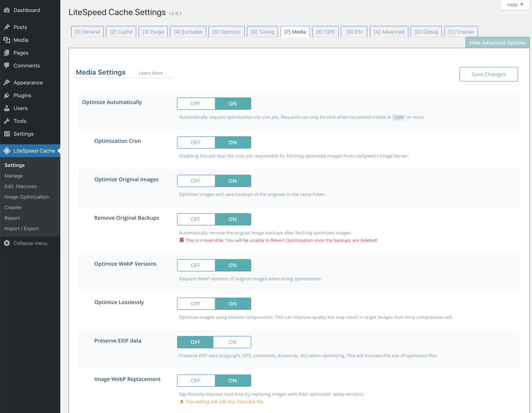Click Save Changes

coord(488,74)
